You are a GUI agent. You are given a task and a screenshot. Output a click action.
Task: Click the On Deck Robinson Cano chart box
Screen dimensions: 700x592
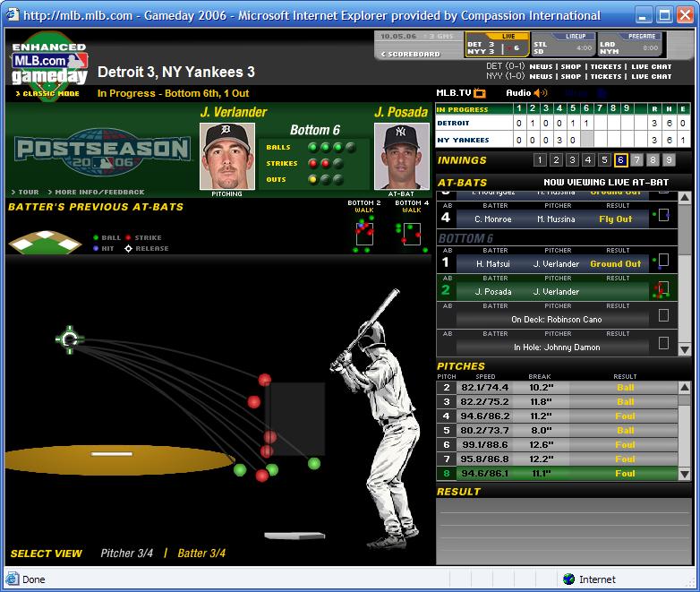coord(663,315)
